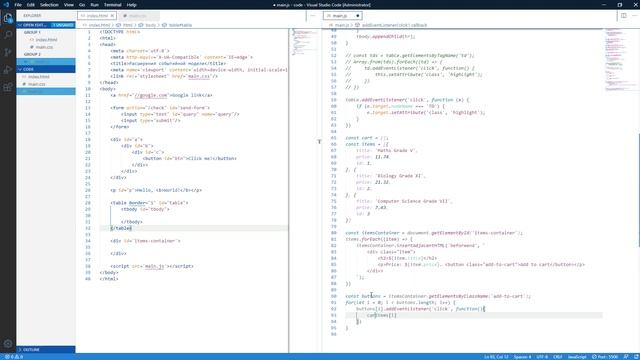Open More Actions for right editor group
640x360 pixels.
(634, 16)
